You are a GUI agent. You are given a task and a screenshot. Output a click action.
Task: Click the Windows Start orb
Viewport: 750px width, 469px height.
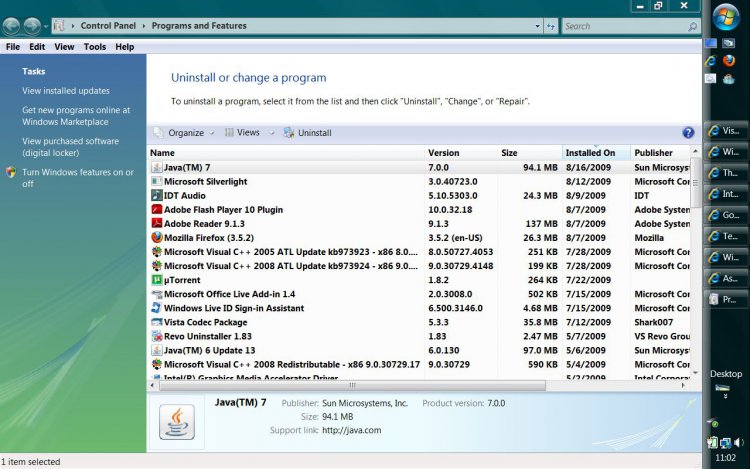pyautogui.click(x=726, y=17)
